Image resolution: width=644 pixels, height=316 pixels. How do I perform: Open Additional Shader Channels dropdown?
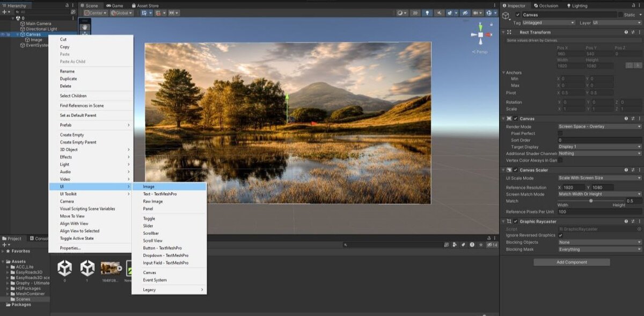click(599, 153)
